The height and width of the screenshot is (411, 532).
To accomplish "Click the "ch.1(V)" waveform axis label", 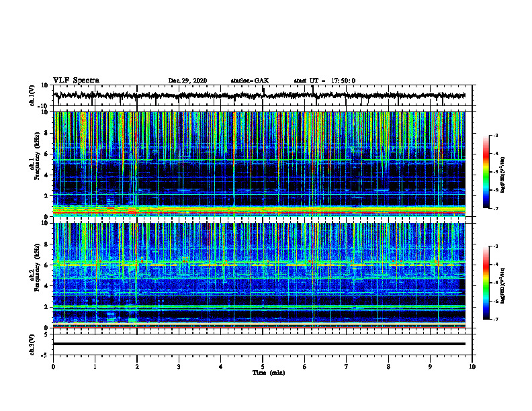I will coord(32,95).
